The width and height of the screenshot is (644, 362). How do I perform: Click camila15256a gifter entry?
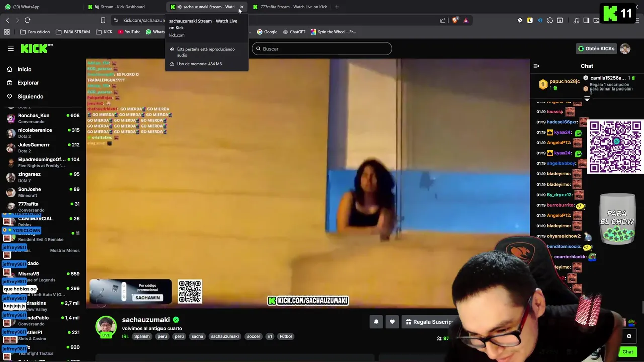(609, 78)
